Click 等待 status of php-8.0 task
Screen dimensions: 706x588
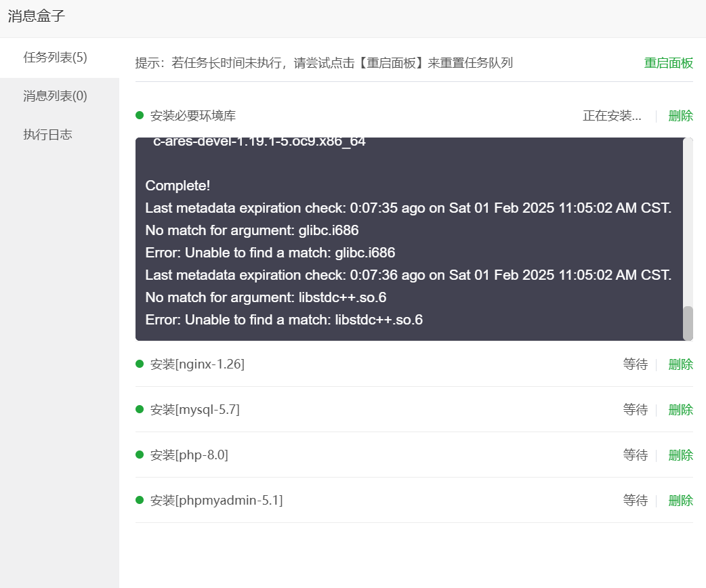click(x=636, y=455)
